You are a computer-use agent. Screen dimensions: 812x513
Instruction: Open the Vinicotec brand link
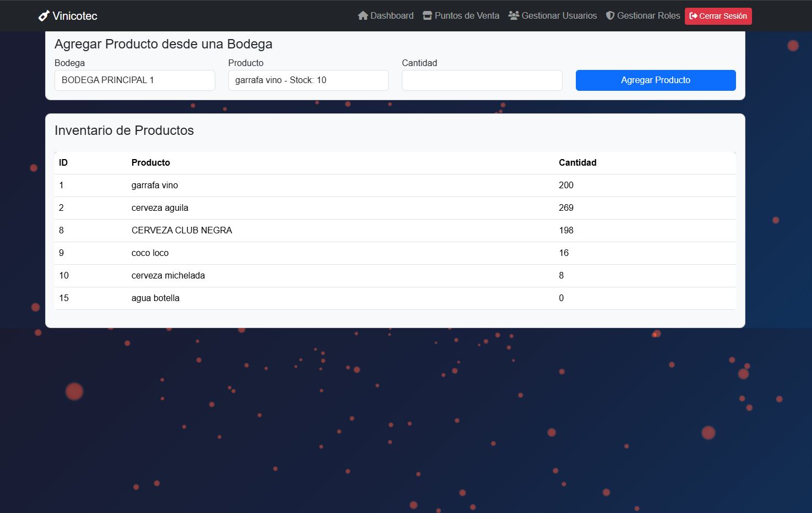click(x=68, y=16)
